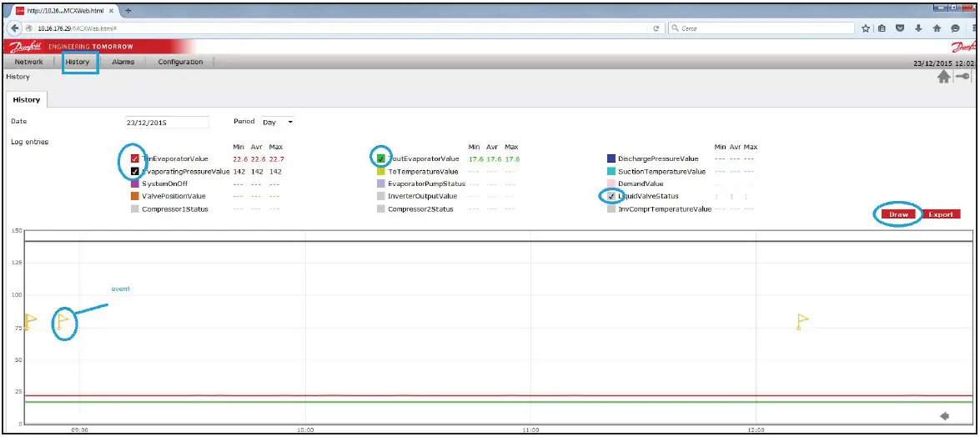Click the Danfoss logo in the red banner
Screen dimensions: 980x437
pyautogui.click(x=25, y=47)
